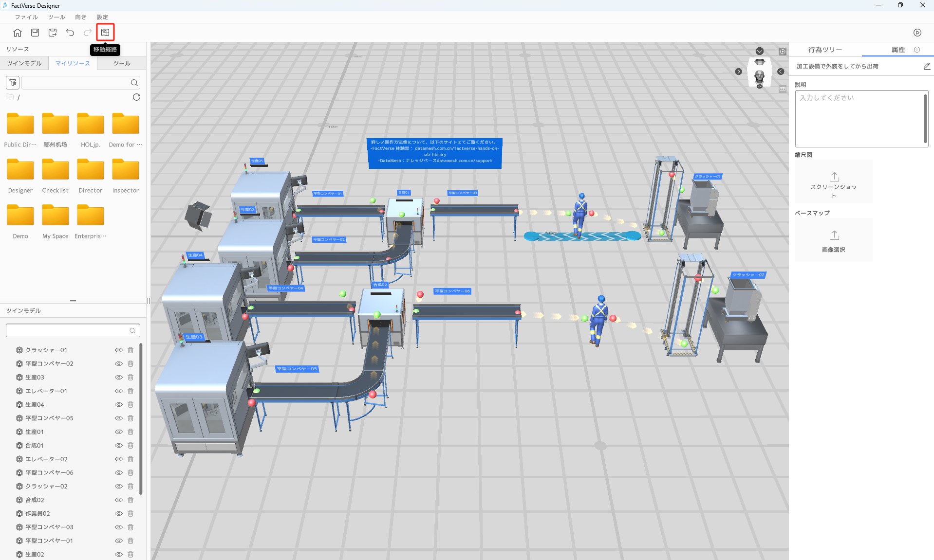This screenshot has width=934, height=560.
Task: Click the edit pencil next to scene name
Action: (927, 66)
